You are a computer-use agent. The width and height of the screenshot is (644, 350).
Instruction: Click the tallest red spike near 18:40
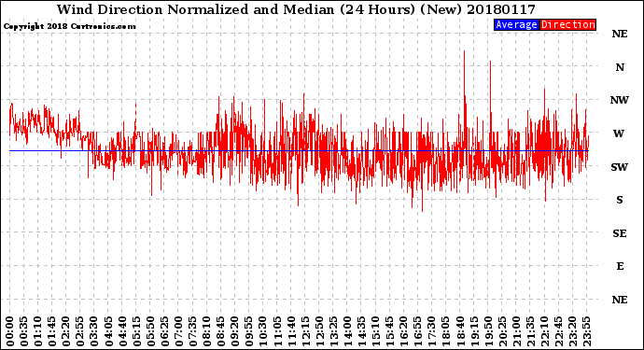465,99
